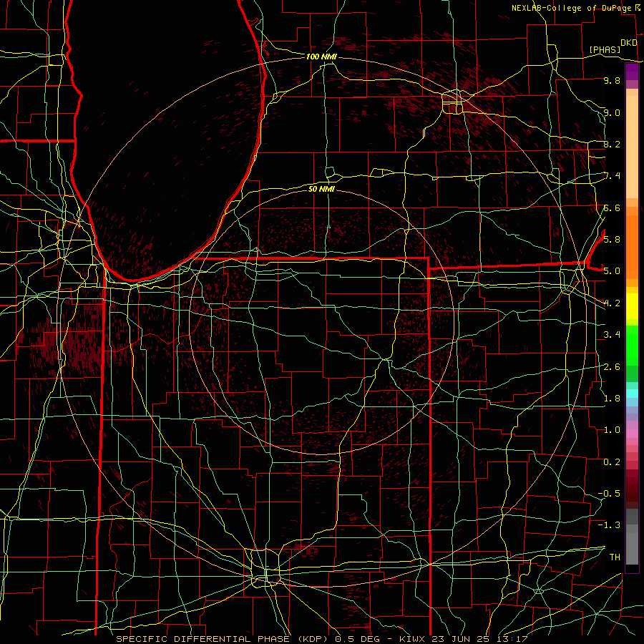Click the -0.5 scale value
Image resolution: width=644 pixels, height=644 pixels.
click(x=609, y=493)
